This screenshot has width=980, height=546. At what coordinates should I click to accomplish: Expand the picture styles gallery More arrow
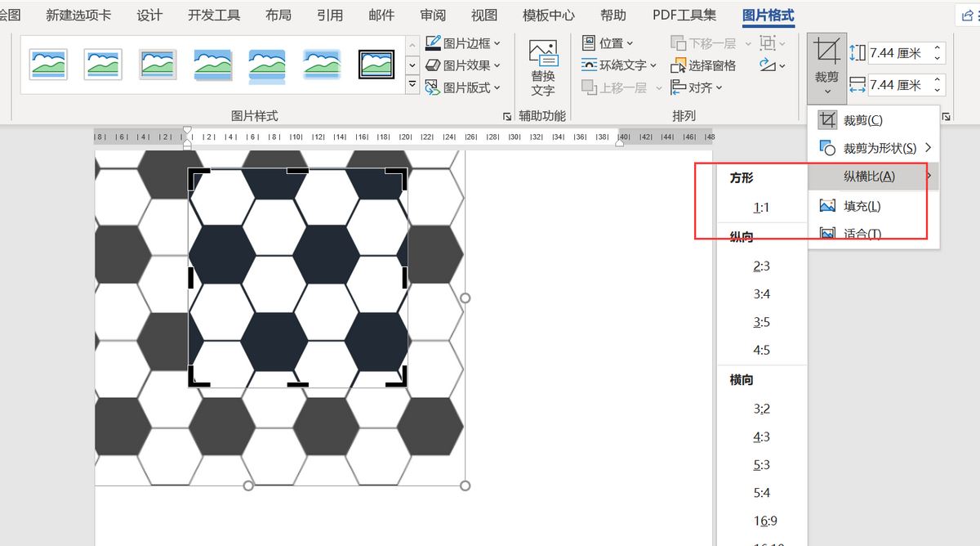tap(412, 84)
